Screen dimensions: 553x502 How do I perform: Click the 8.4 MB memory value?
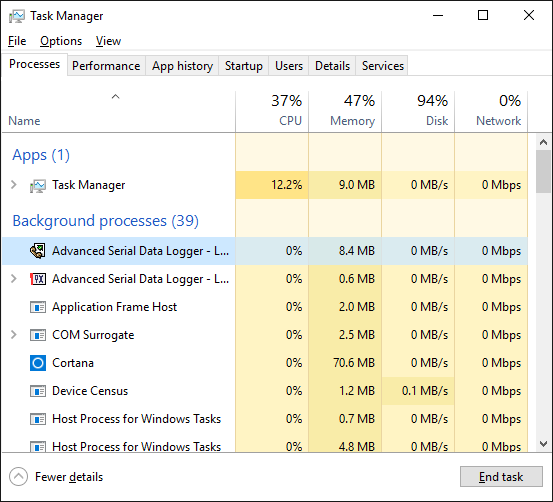(357, 251)
